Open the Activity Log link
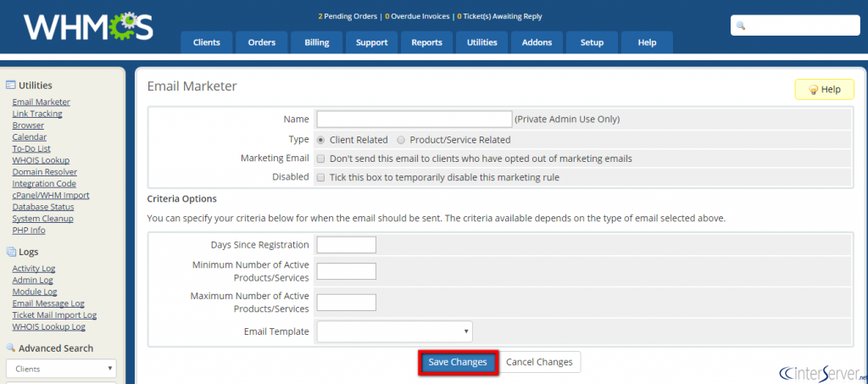The height and width of the screenshot is (384, 868). pos(34,269)
